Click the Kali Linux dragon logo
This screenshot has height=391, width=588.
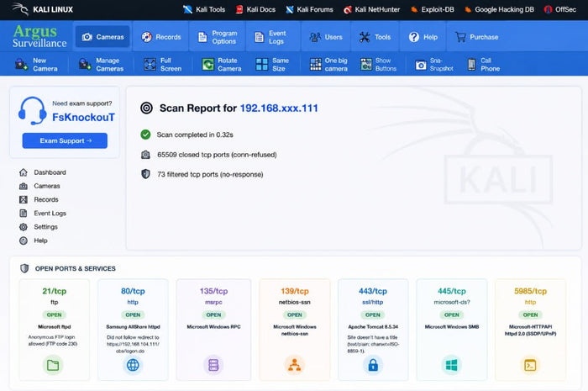pos(20,9)
